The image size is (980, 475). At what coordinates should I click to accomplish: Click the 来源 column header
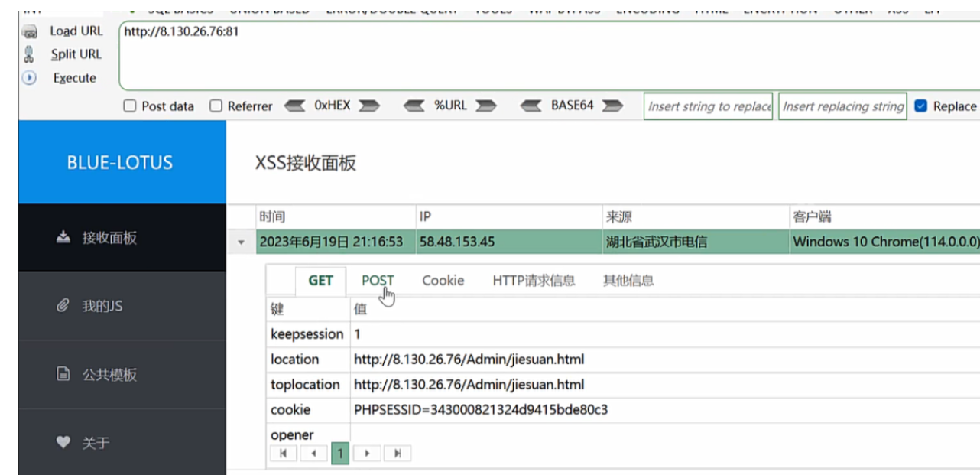point(696,217)
